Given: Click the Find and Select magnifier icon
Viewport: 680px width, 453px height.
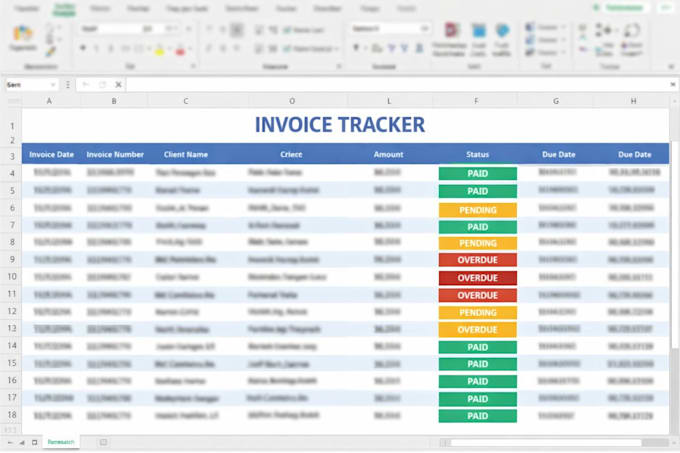Looking at the screenshot, I should coord(631,30).
